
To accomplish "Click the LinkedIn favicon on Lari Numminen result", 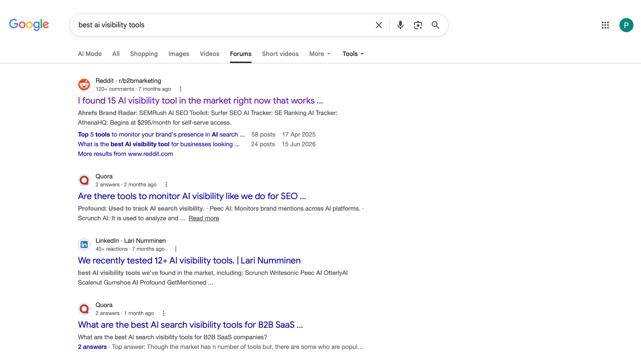I will point(84,244).
